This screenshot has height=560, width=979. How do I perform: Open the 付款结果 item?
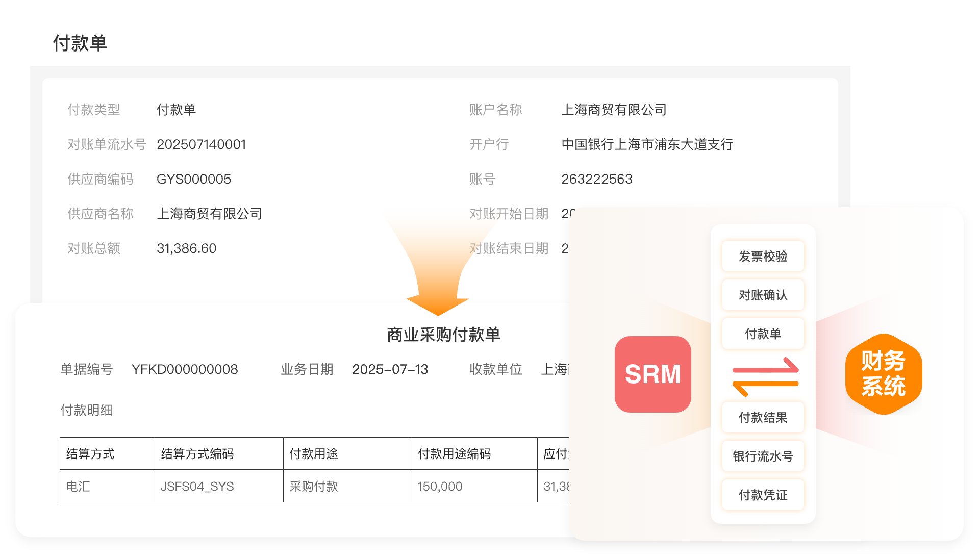tap(763, 417)
